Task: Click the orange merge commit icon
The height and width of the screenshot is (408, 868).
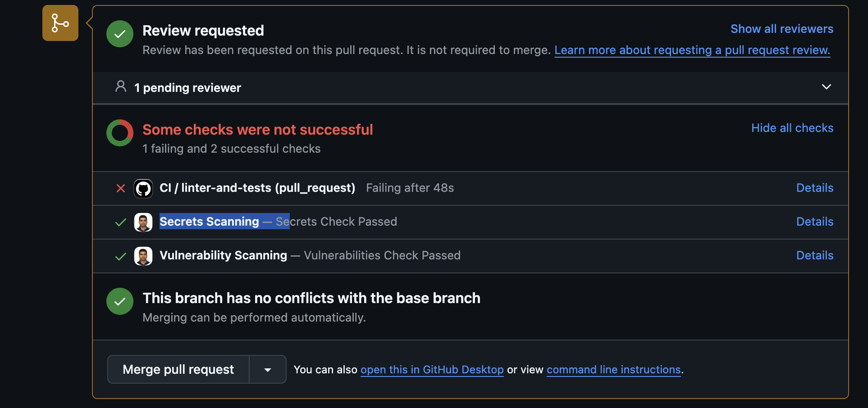Action: (x=60, y=23)
